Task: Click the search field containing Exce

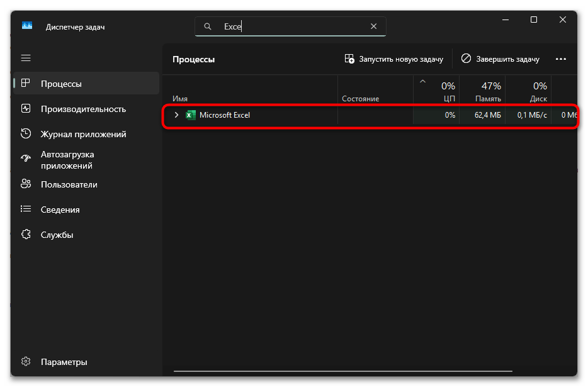Action: (290, 26)
